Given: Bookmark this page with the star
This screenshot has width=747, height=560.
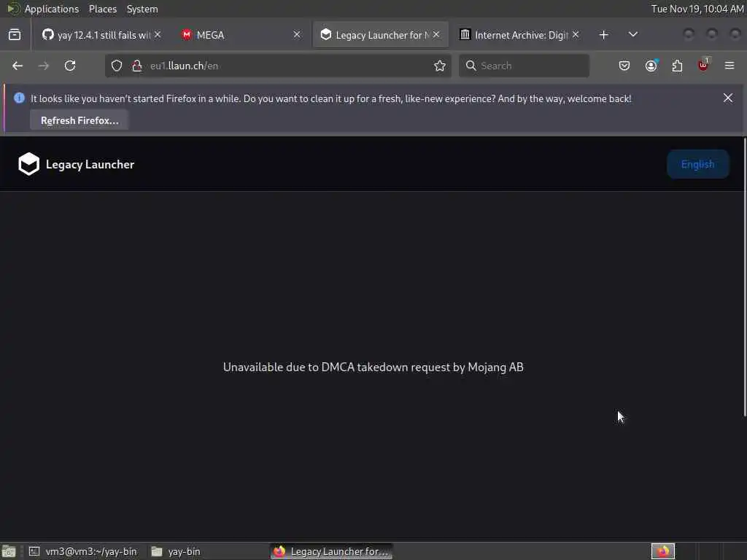Looking at the screenshot, I should tap(440, 66).
